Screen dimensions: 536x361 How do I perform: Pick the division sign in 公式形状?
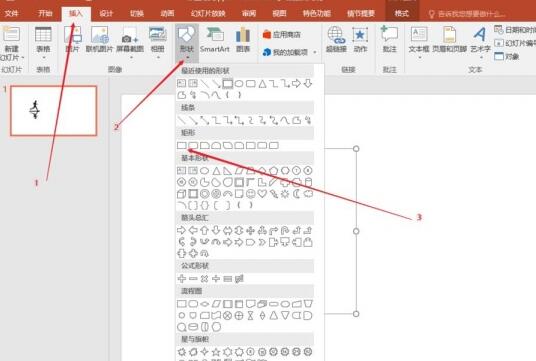216,279
